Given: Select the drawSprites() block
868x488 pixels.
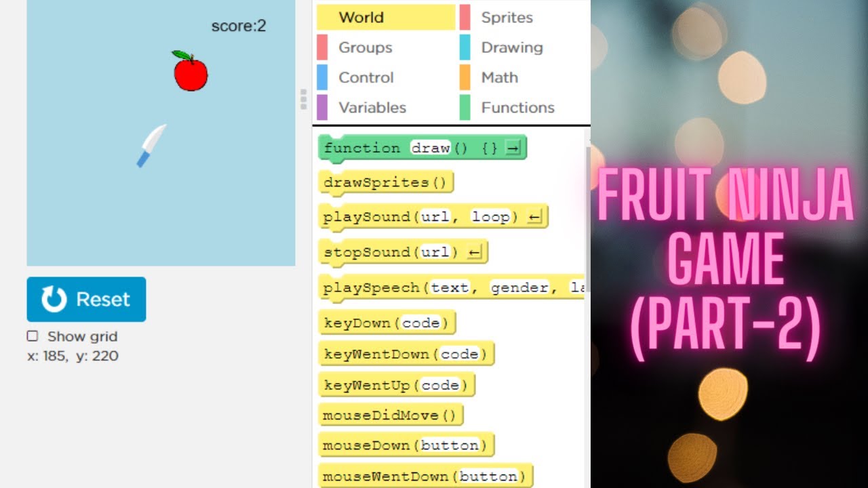Looking at the screenshot, I should [386, 182].
